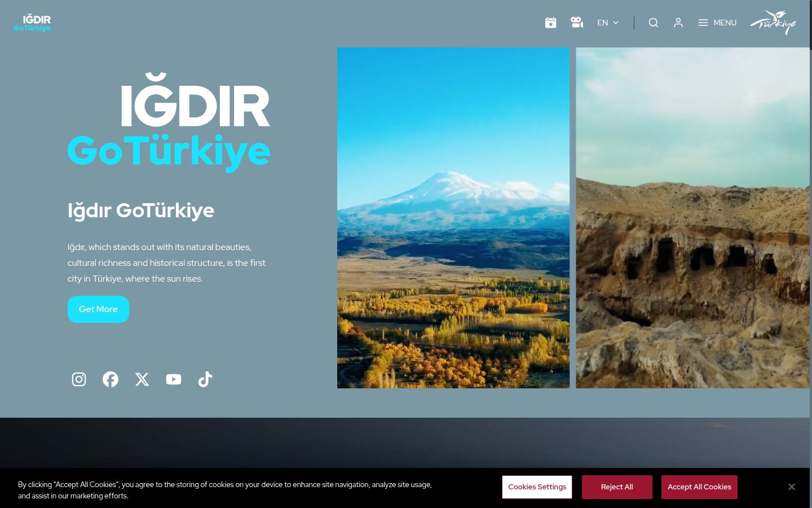Click the Iğdır GoTürkiye heading text
Screen dimensions: 812x508
point(141,211)
